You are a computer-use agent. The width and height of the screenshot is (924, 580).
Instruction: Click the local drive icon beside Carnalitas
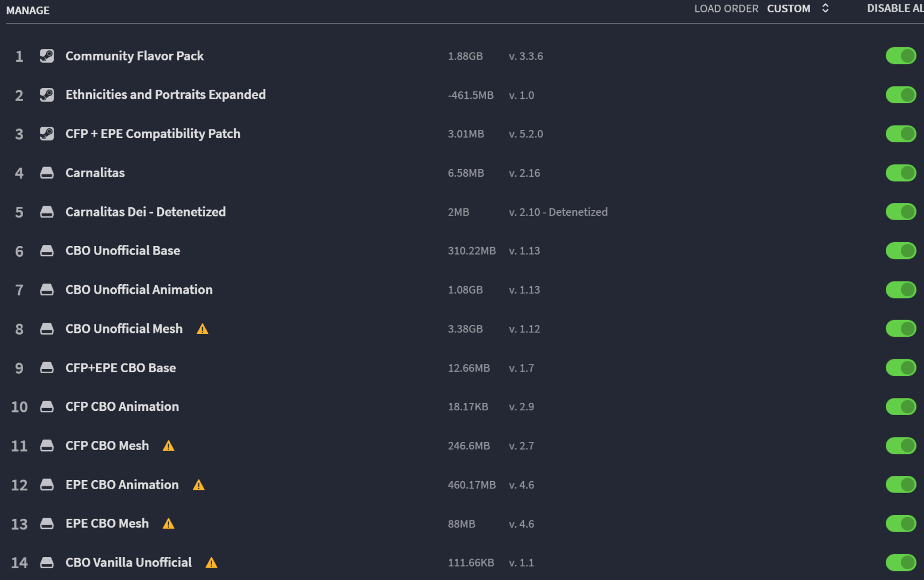[47, 173]
